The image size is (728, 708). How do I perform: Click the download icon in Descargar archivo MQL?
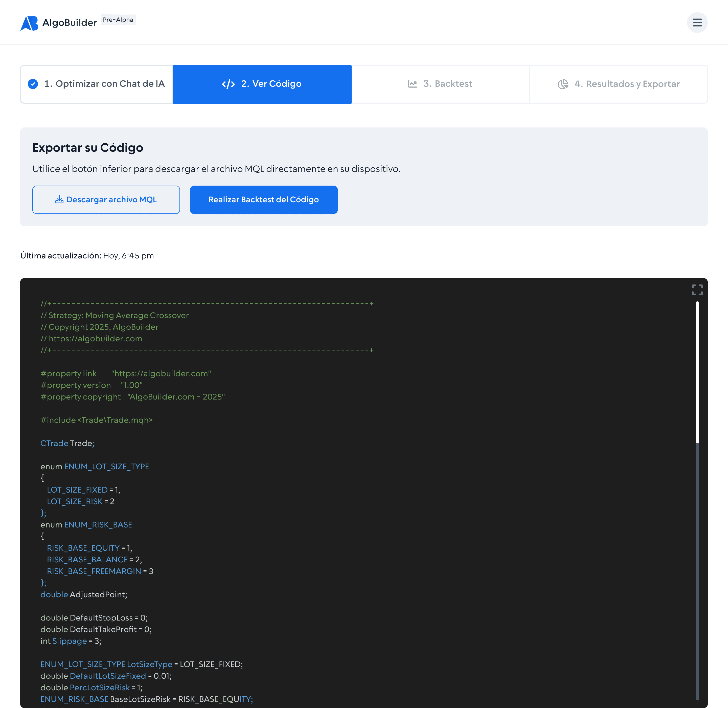point(59,200)
